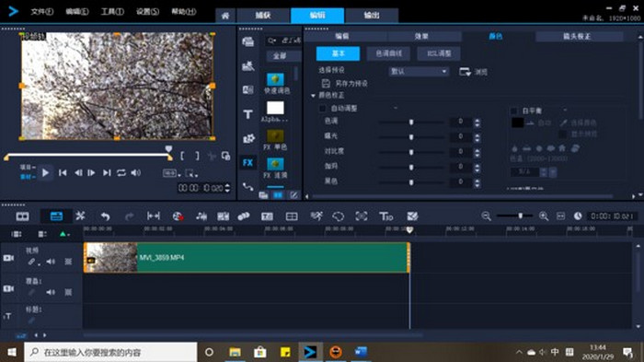
Task: Switch to Timeline view in toolbar
Action: (x=56, y=216)
